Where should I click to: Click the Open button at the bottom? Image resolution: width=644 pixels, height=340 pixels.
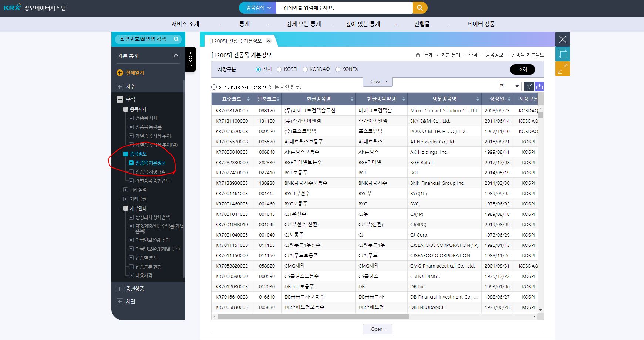(x=378, y=329)
